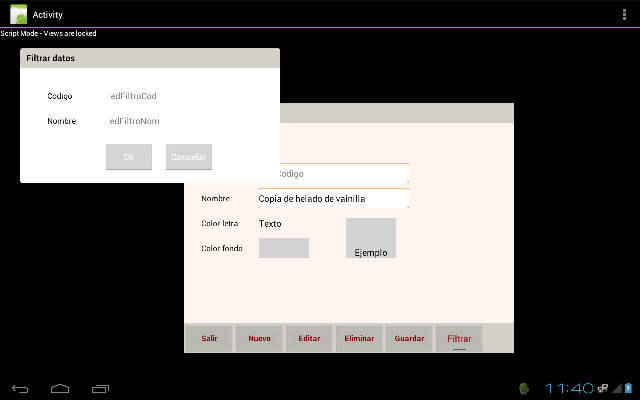Click the Ejemplo preview box
The width and height of the screenshot is (640, 400).
tap(371, 238)
